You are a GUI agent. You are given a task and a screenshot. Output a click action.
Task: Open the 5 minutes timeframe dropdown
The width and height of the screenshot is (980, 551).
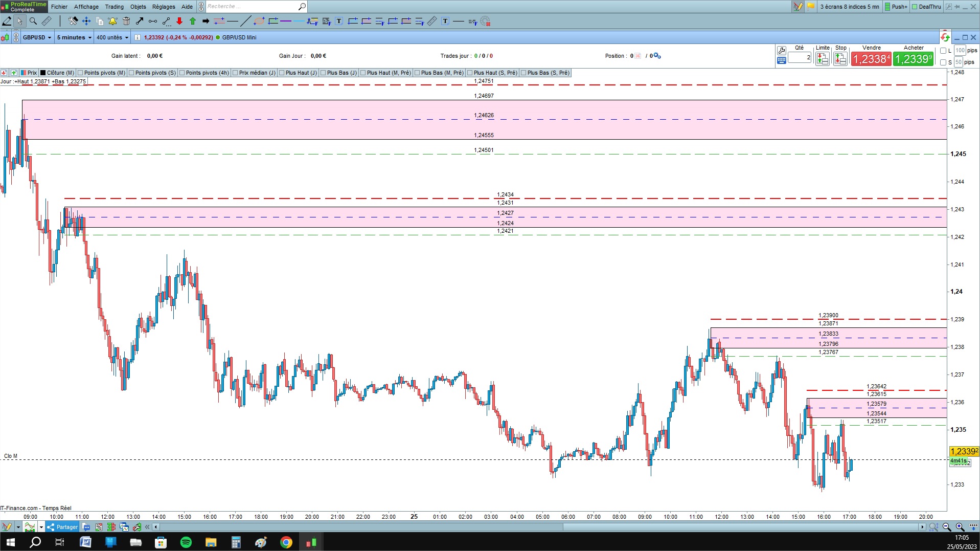click(x=74, y=37)
